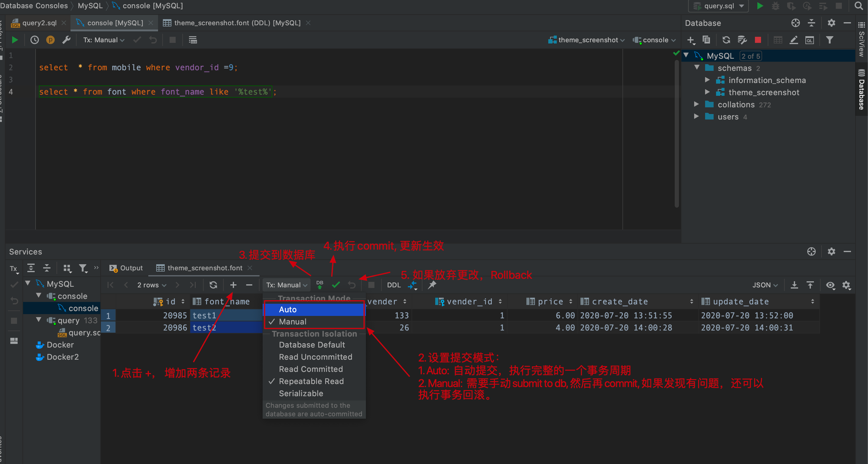This screenshot has height=464, width=868.
Task: Export data download icon
Action: click(794, 285)
